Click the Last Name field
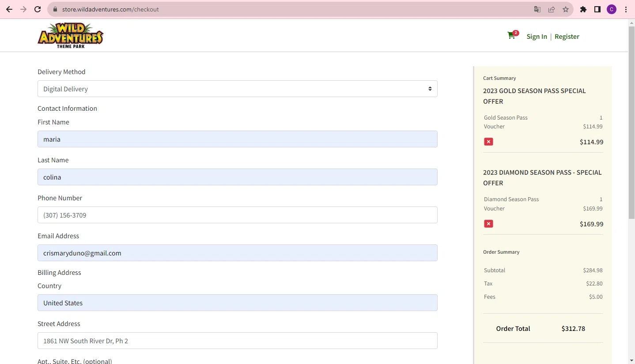 point(238,177)
